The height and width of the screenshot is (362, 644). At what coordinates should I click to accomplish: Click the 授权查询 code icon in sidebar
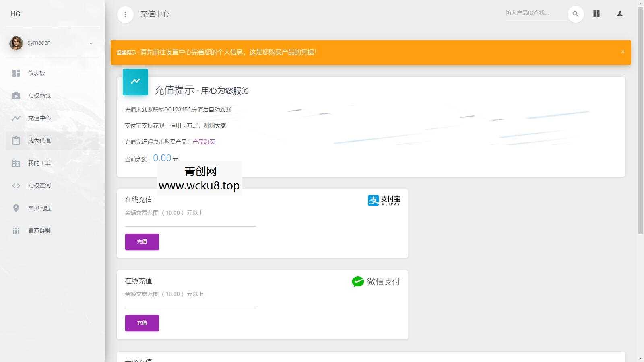pyautogui.click(x=16, y=185)
